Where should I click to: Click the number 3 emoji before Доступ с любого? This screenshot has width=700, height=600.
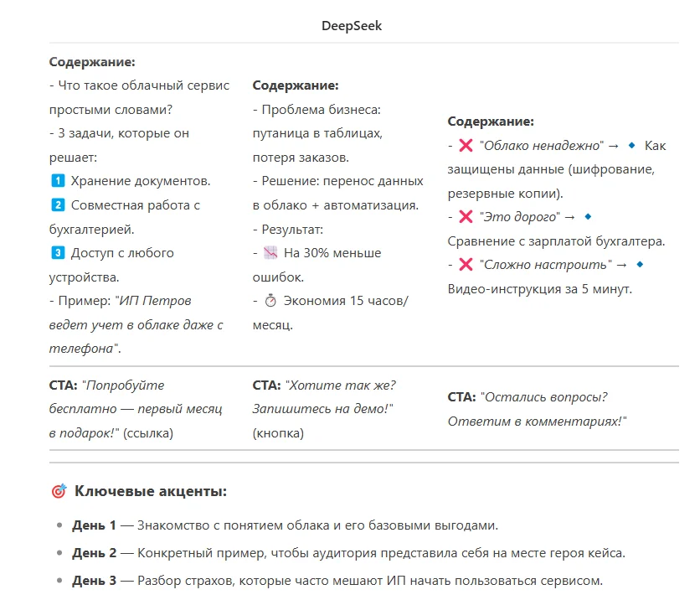pos(57,253)
